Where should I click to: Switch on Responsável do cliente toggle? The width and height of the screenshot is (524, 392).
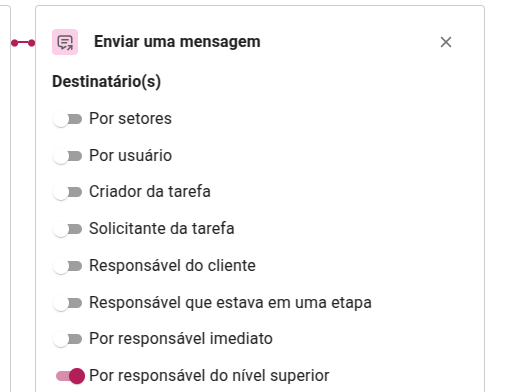[x=68, y=266]
